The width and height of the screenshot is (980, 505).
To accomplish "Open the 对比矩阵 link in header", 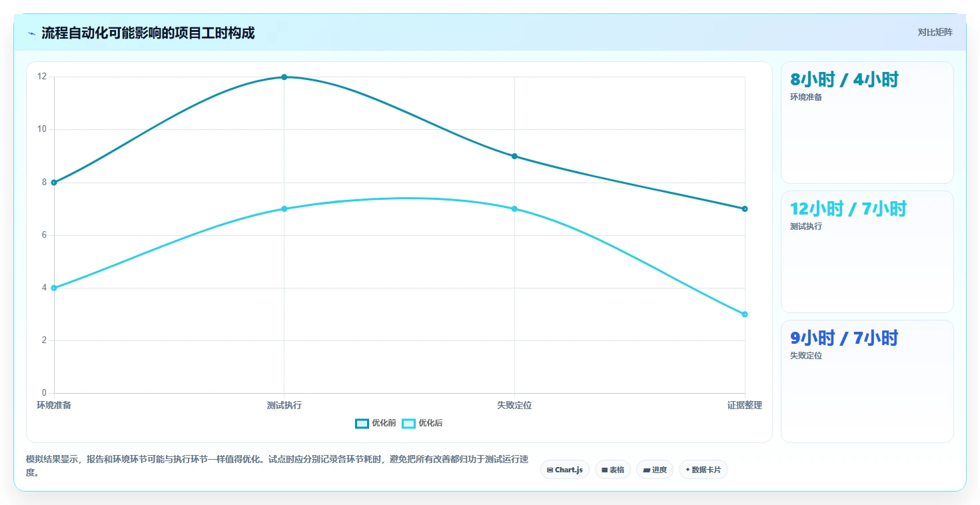I will (x=935, y=32).
